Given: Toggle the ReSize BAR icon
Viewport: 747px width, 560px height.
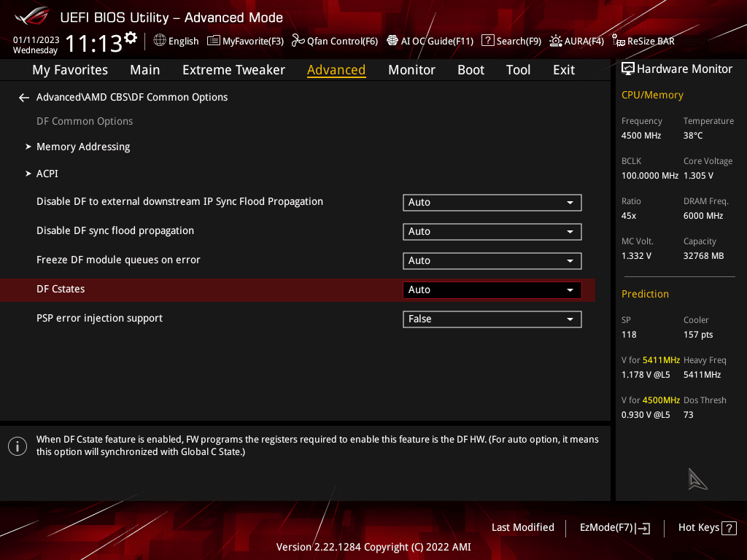Looking at the screenshot, I should (x=618, y=41).
